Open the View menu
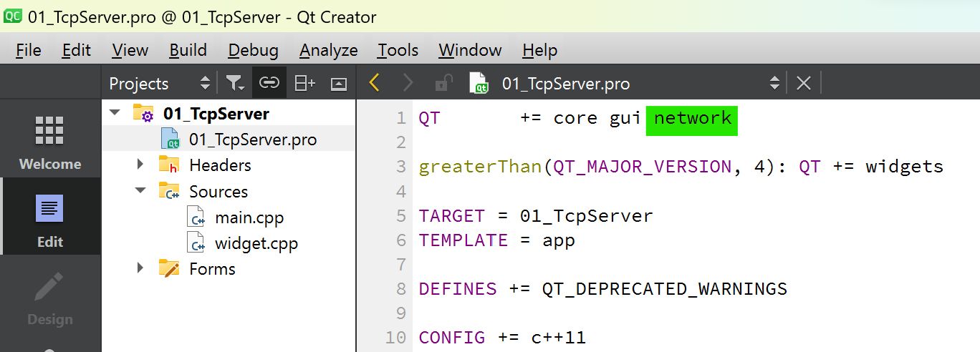The height and width of the screenshot is (352, 980). click(x=130, y=50)
